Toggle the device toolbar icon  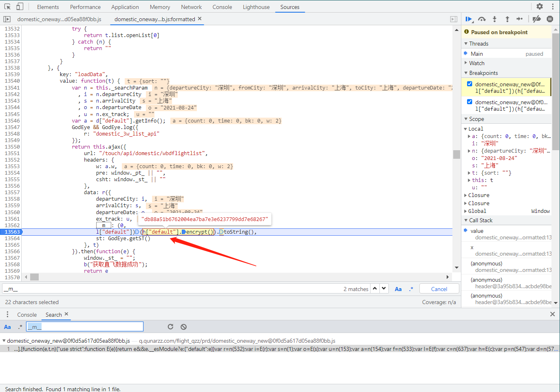[x=20, y=7]
